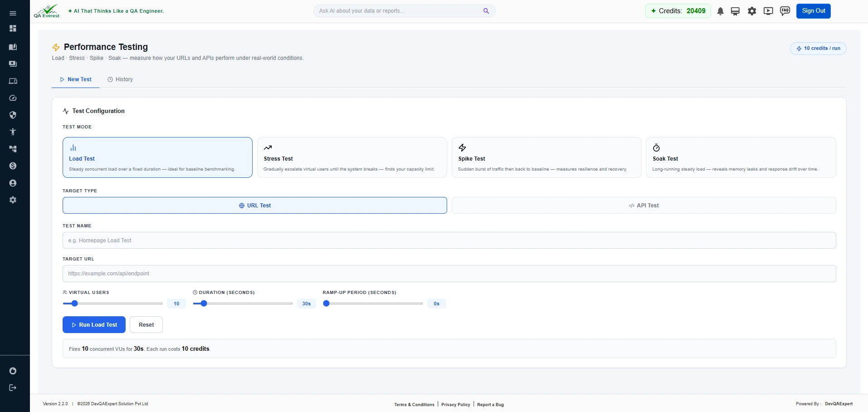Click the duration value '30s'
Viewport: 868px width, 412px height.
click(307, 304)
